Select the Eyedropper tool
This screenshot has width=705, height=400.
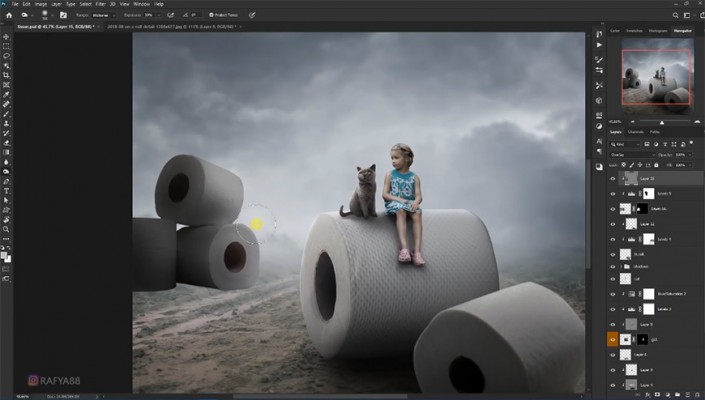point(6,94)
